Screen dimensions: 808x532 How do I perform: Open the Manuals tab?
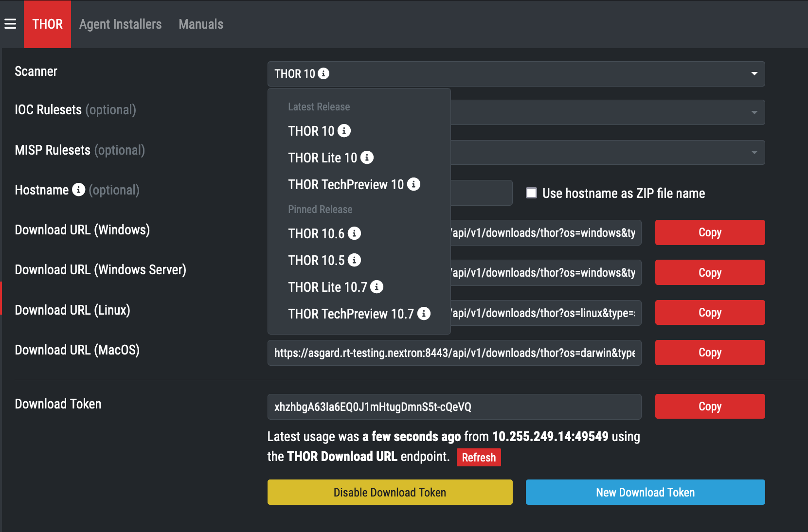(x=201, y=24)
